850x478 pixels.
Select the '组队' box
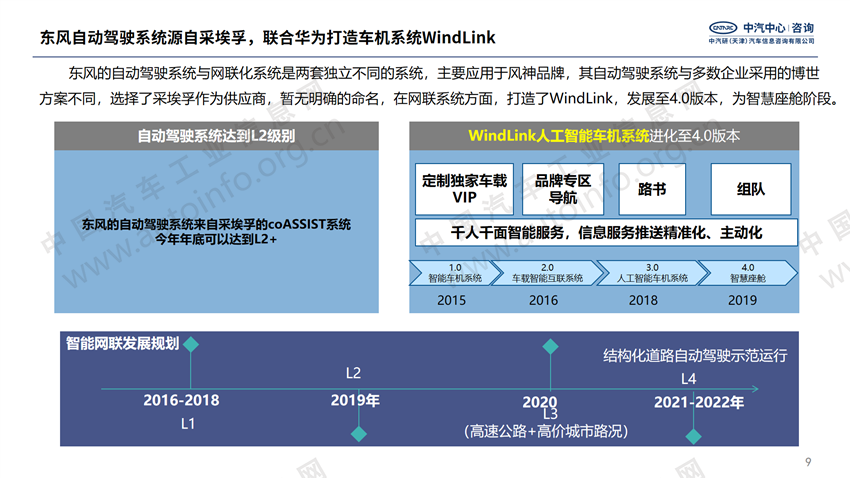(751, 189)
